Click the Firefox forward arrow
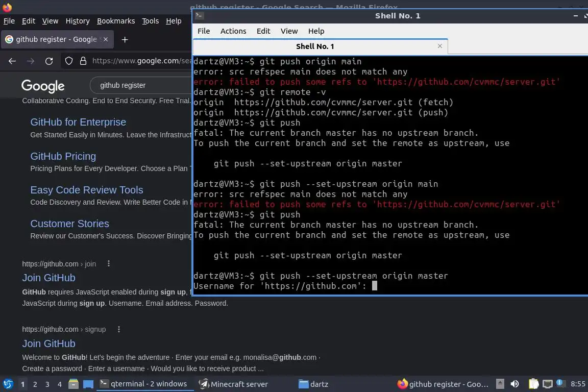The image size is (588, 392). 31,61
